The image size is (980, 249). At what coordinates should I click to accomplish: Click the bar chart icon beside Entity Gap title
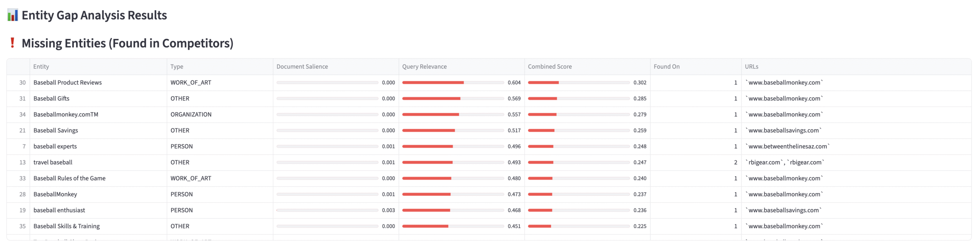(13, 15)
